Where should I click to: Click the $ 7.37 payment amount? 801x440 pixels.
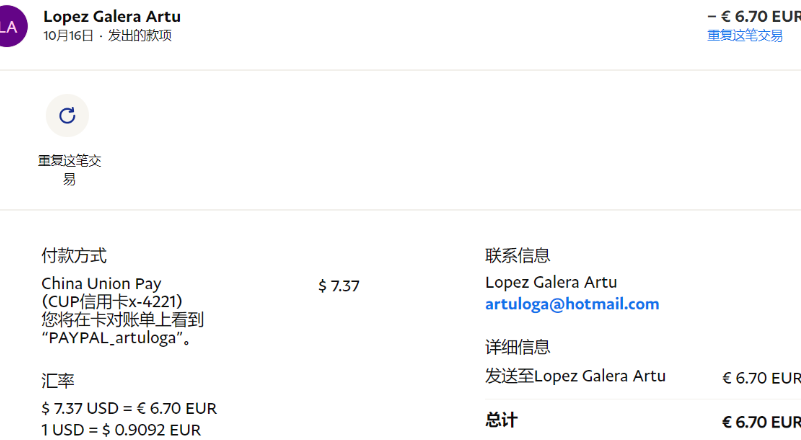pyautogui.click(x=338, y=286)
